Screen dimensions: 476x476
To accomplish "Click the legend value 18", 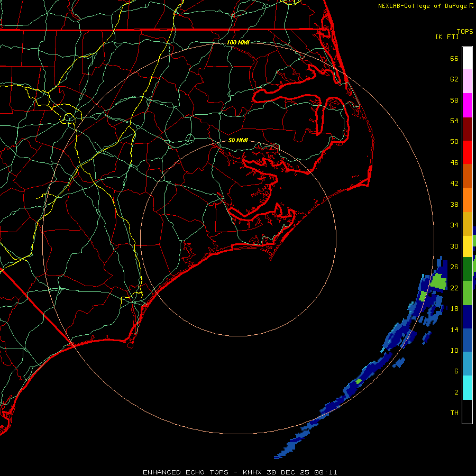I will click(x=454, y=309).
